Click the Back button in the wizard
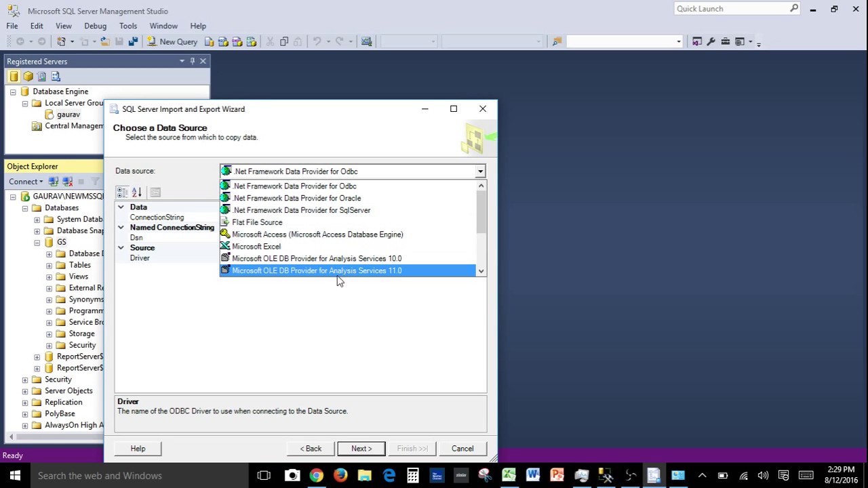Viewport: 868px width, 488px height. 311,449
